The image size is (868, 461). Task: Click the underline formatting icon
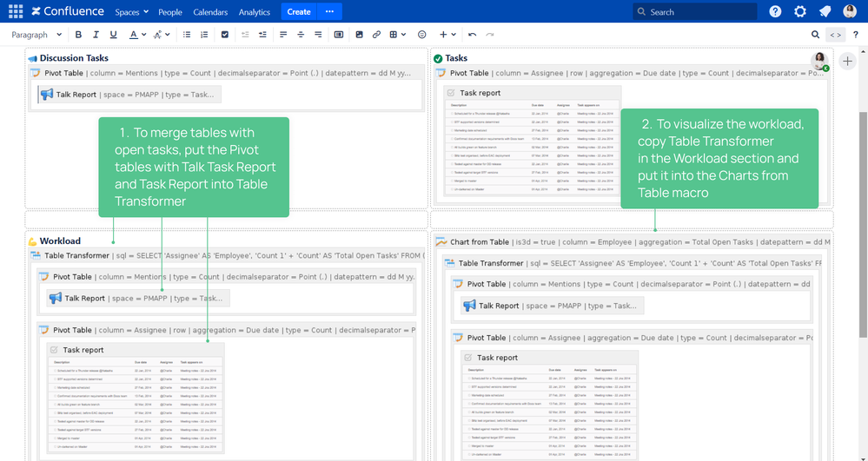coord(111,35)
